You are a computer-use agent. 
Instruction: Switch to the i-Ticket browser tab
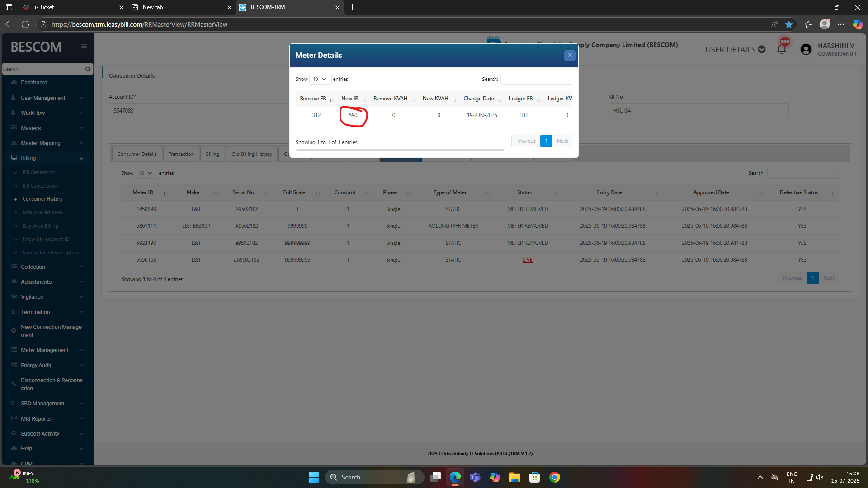point(73,7)
